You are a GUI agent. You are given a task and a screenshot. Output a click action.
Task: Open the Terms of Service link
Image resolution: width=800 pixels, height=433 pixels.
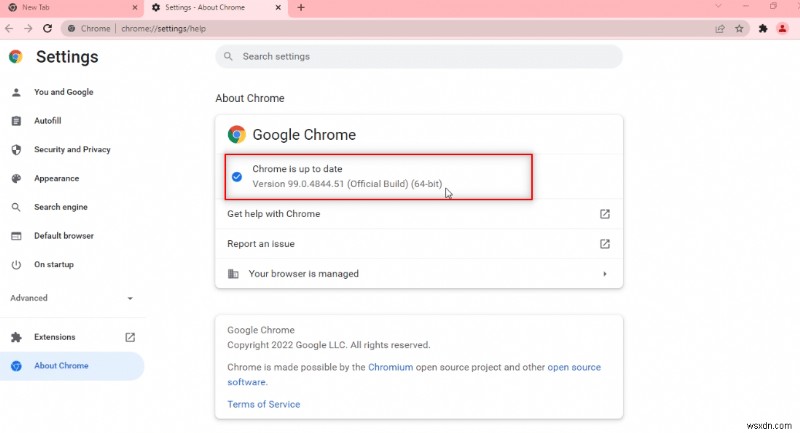[x=263, y=404]
